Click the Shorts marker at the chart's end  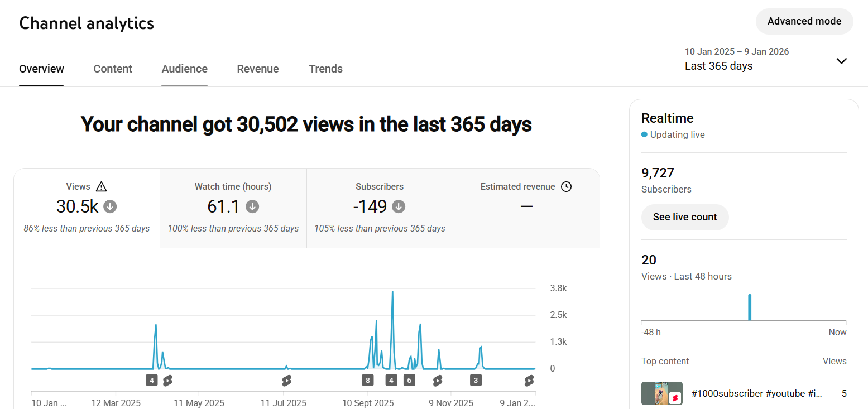[x=529, y=381]
